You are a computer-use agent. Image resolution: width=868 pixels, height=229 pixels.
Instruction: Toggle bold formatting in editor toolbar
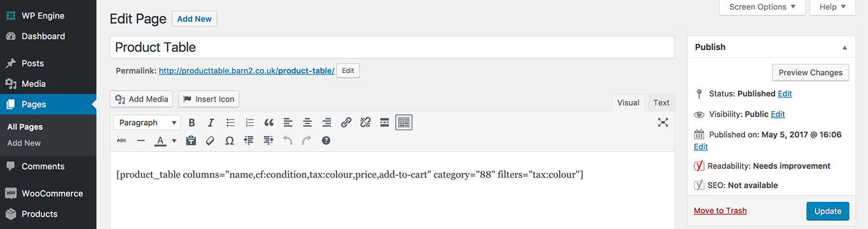tap(192, 122)
